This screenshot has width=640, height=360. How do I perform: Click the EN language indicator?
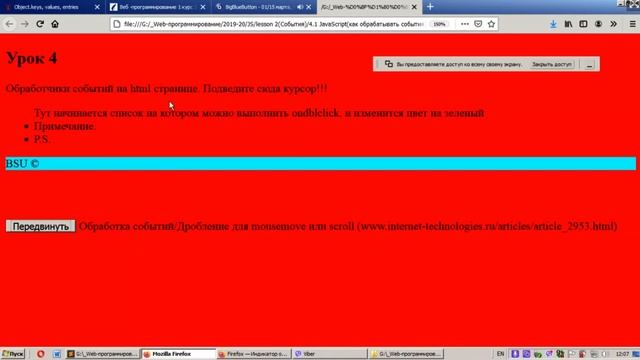click(500, 354)
